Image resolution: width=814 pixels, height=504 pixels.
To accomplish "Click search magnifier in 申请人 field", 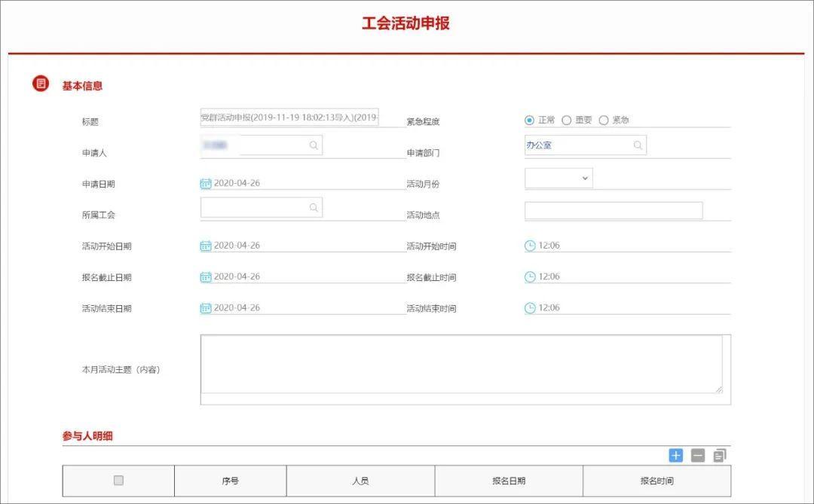I will pyautogui.click(x=314, y=145).
